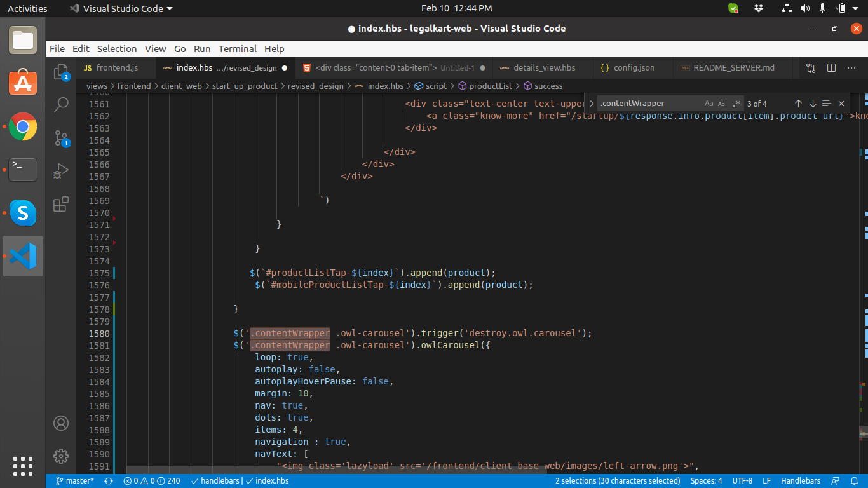Screen dimensions: 868x488
Task: Open the Source Control view
Action: [x=61, y=138]
